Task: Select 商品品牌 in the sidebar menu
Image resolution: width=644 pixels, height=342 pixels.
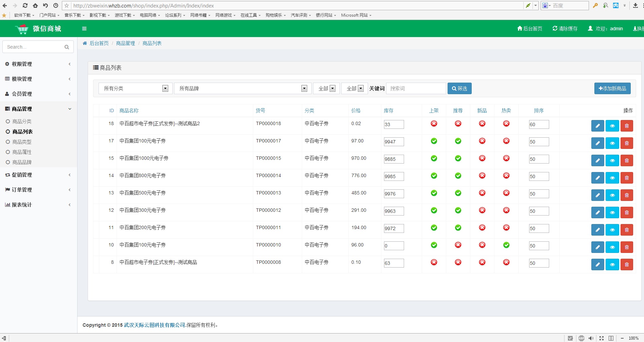Action: pyautogui.click(x=22, y=162)
